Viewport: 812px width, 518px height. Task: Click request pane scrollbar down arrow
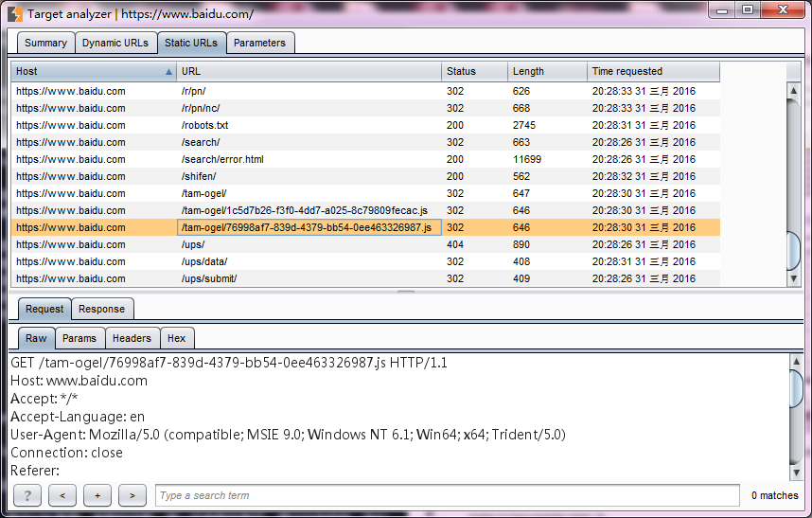point(796,473)
